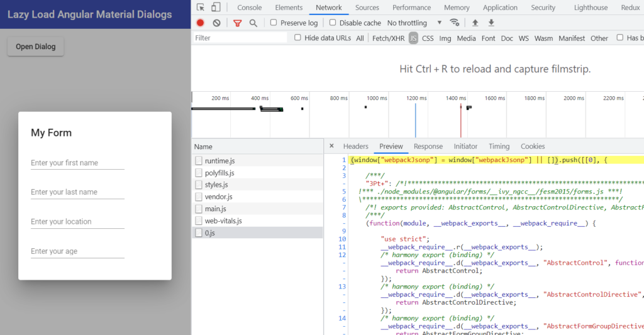This screenshot has height=335, width=644.
Task: Select the Fetch/XHR filter type
Action: pos(388,38)
